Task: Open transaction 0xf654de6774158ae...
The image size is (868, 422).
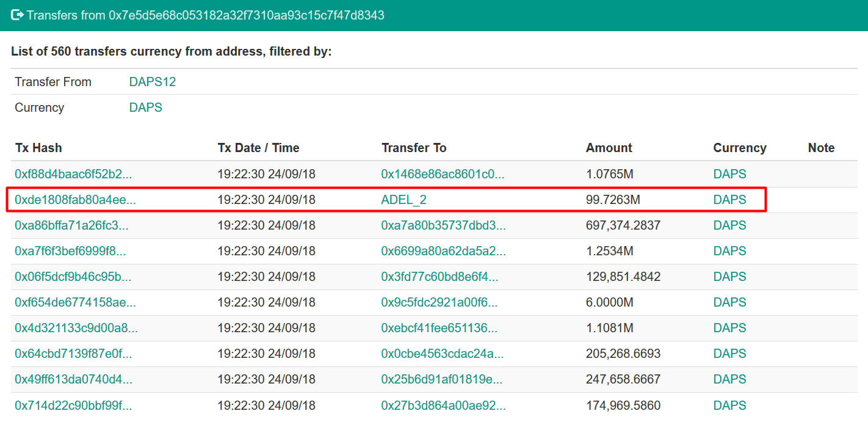Action: click(x=76, y=302)
